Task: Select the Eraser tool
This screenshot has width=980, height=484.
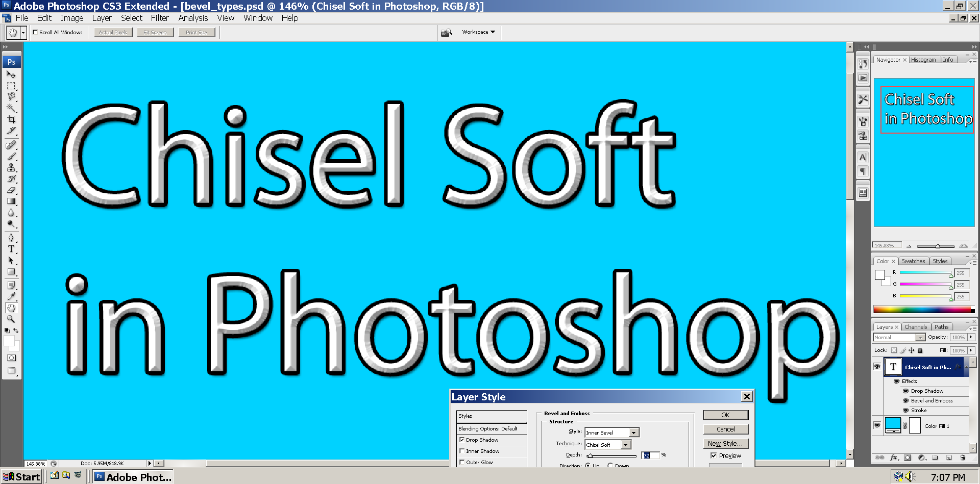Action: point(11,190)
